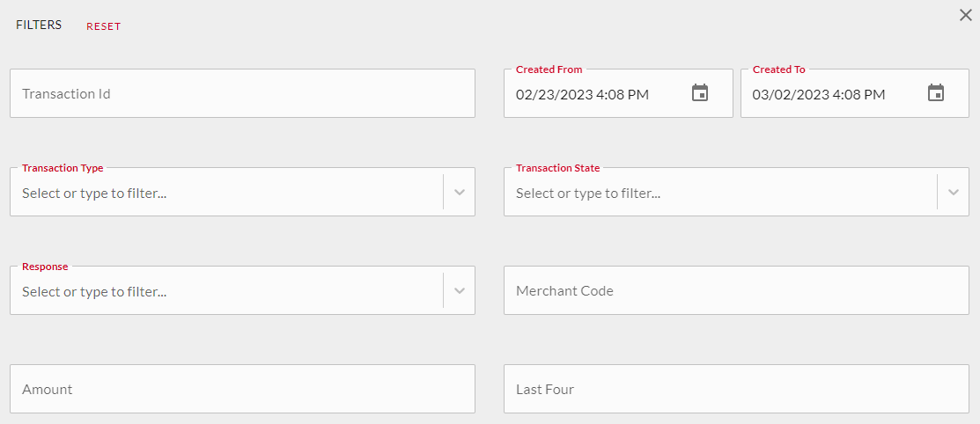Screen dimensions: 980x424
Task: Click into the Transaction Type filter text box
Action: click(x=227, y=193)
